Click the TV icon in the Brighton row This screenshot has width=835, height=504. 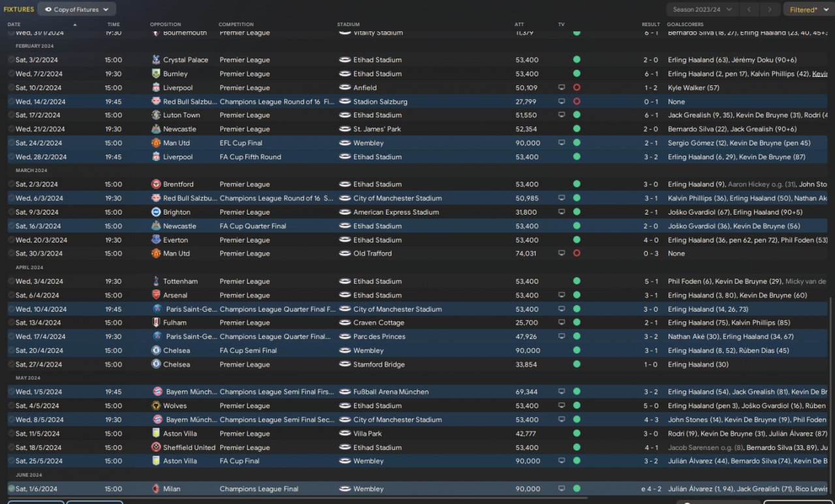point(561,213)
